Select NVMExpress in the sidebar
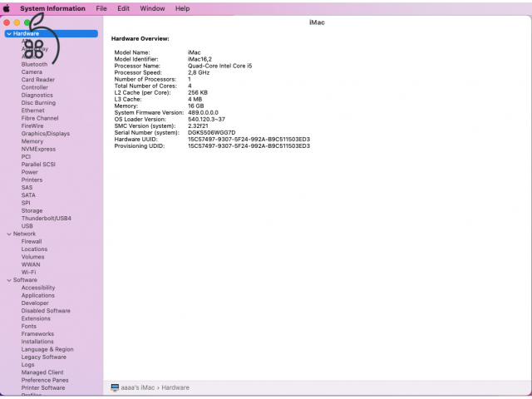This screenshot has height=399, width=532. point(38,150)
